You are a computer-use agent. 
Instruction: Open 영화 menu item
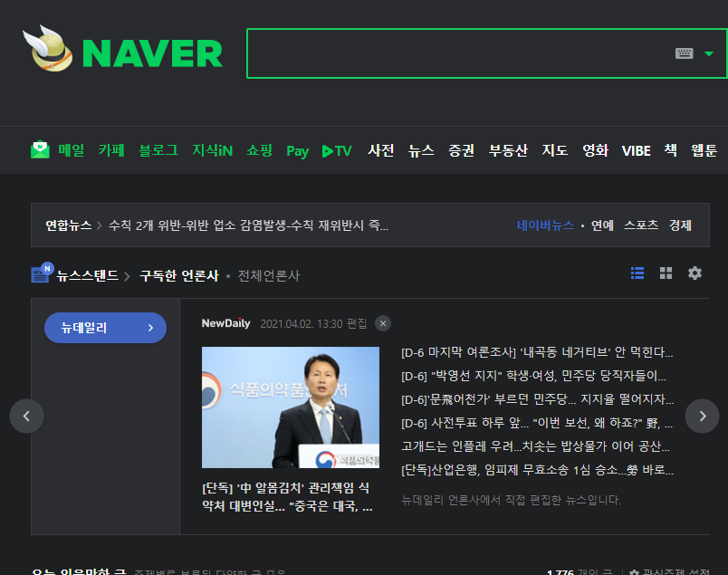tap(596, 150)
